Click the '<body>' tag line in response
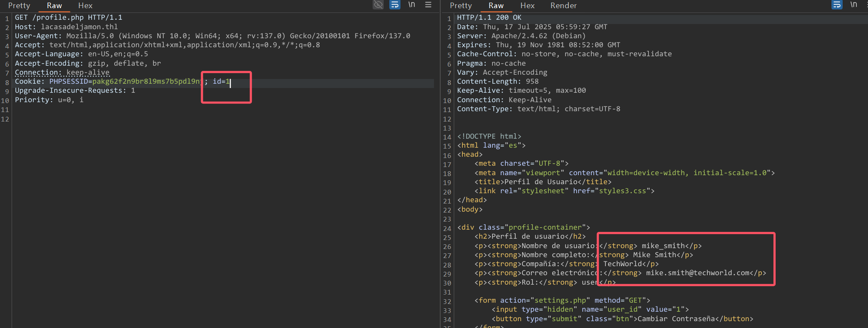This screenshot has width=868, height=328. coord(470,210)
